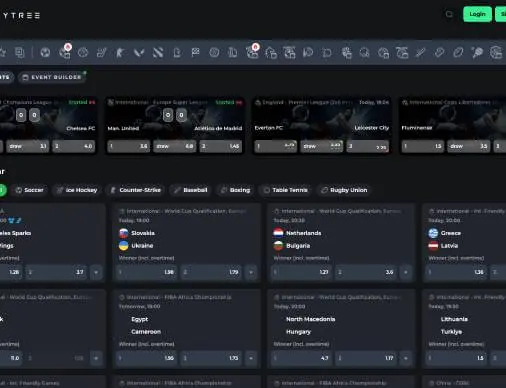
Task: Open the 'Cameroon' team name
Action: [146, 332]
